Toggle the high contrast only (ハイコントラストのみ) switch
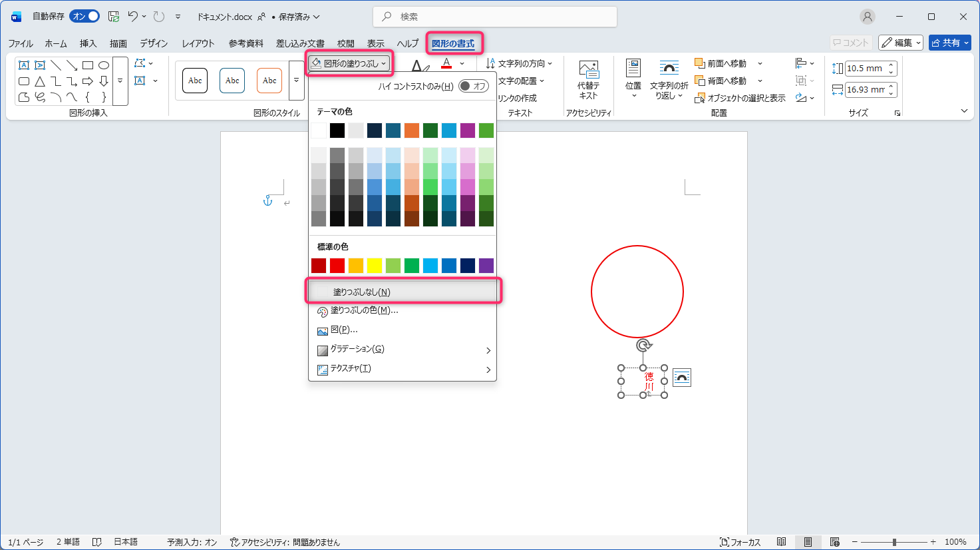The height and width of the screenshot is (550, 980). [x=473, y=86]
